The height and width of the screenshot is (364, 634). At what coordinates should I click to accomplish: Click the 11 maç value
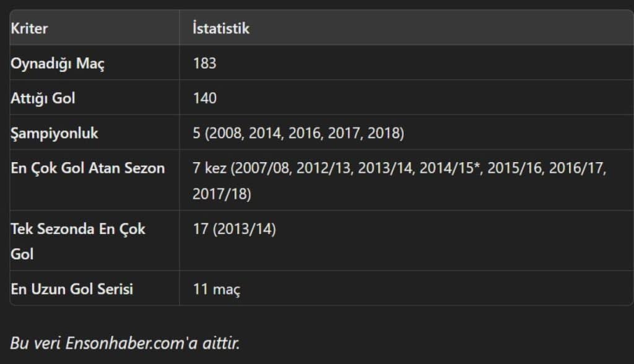217,289
